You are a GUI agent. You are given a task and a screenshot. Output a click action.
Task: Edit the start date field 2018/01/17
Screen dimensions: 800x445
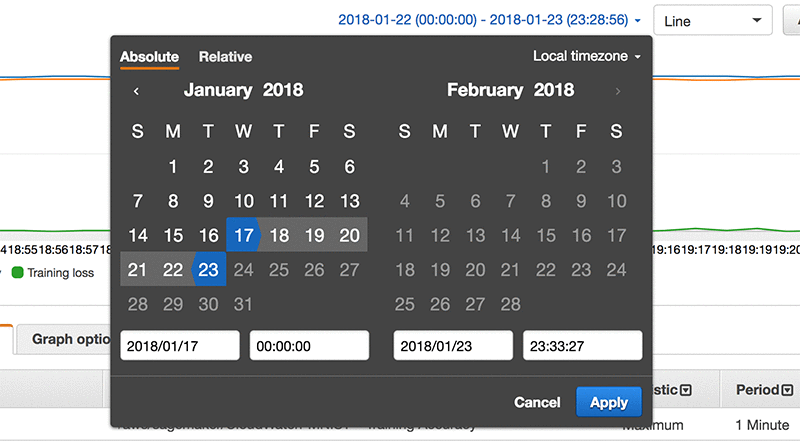point(180,345)
